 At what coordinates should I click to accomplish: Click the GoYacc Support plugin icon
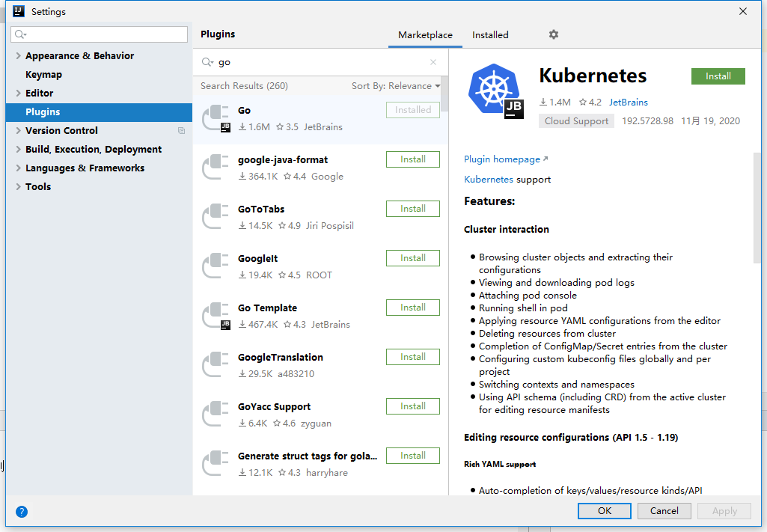click(216, 415)
